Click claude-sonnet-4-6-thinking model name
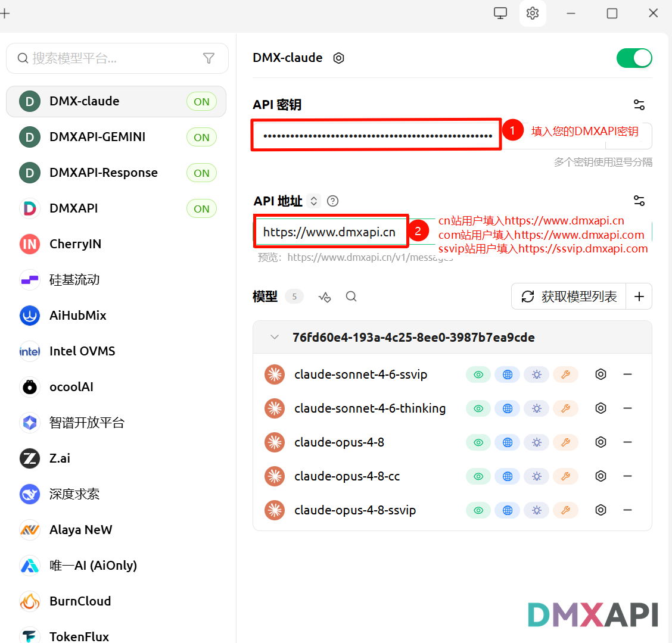 click(x=370, y=408)
